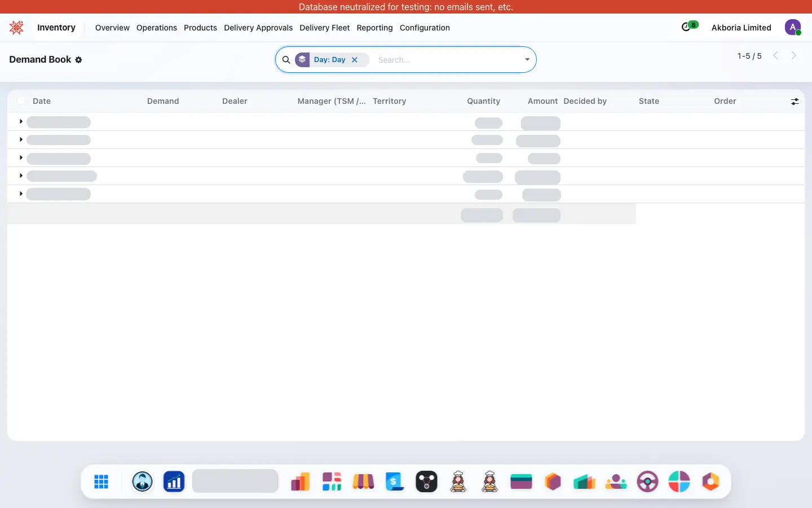Expand the search options dropdown arrow
Image resolution: width=812 pixels, height=508 pixels.
point(527,60)
